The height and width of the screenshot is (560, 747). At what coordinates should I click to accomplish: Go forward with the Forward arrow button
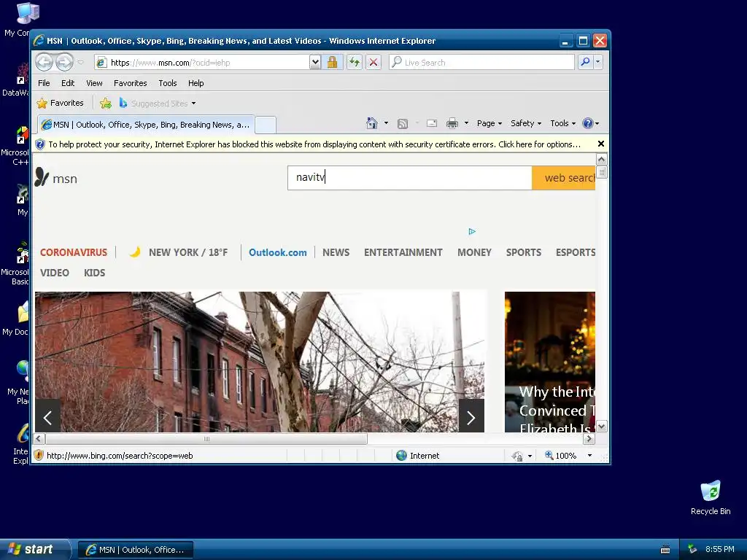[x=64, y=62]
